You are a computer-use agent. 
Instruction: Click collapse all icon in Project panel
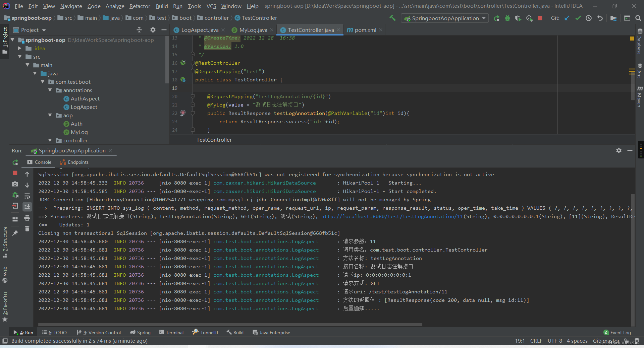click(x=139, y=30)
